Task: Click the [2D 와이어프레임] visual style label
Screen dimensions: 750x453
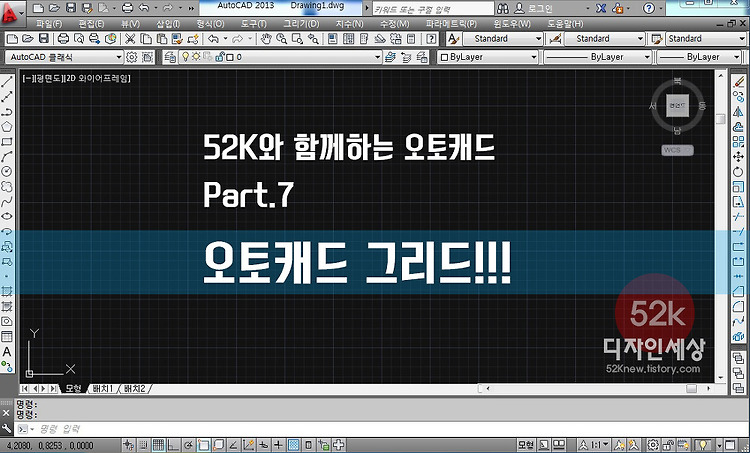Action: coord(98,78)
